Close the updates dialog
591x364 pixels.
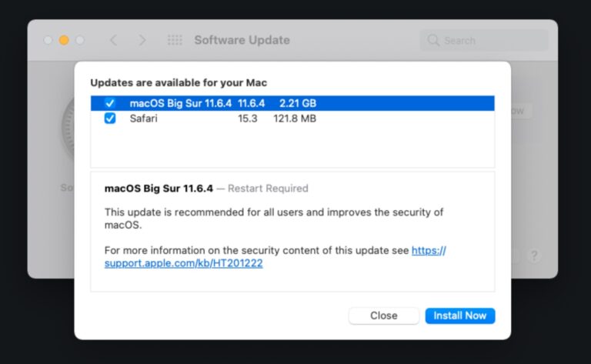pyautogui.click(x=383, y=316)
